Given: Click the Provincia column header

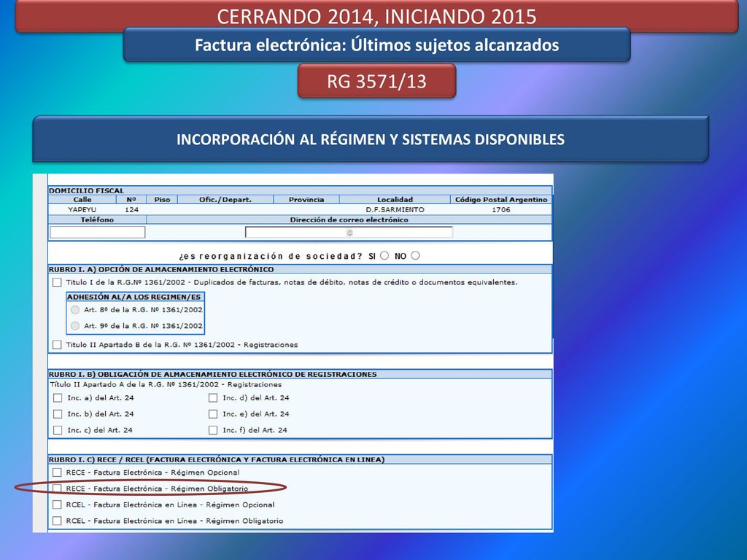Looking at the screenshot, I should click(x=306, y=200).
